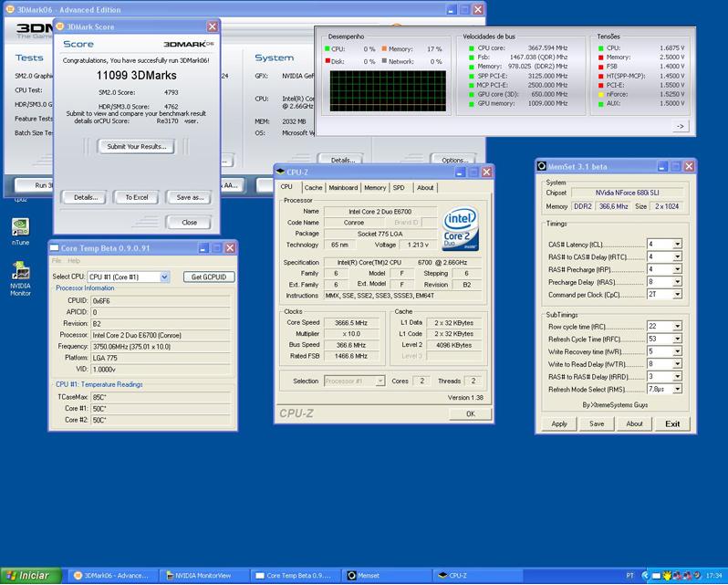This screenshot has width=728, height=585.
Task: Expand RAS# to CAS# Delay dropdown
Action: click(x=678, y=256)
